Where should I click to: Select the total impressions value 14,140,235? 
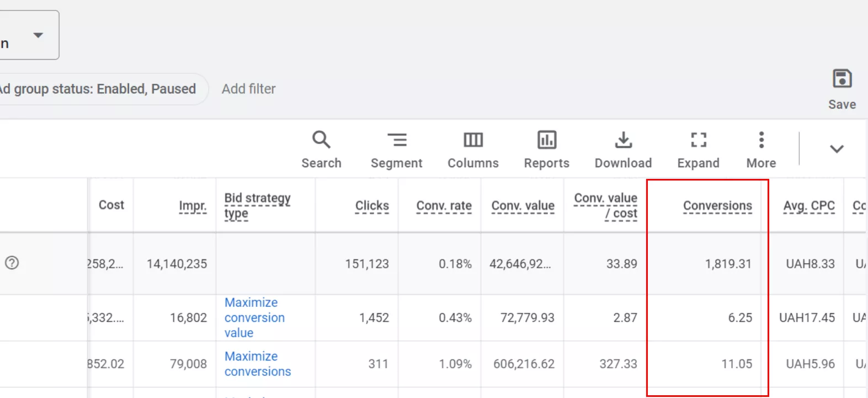click(177, 264)
